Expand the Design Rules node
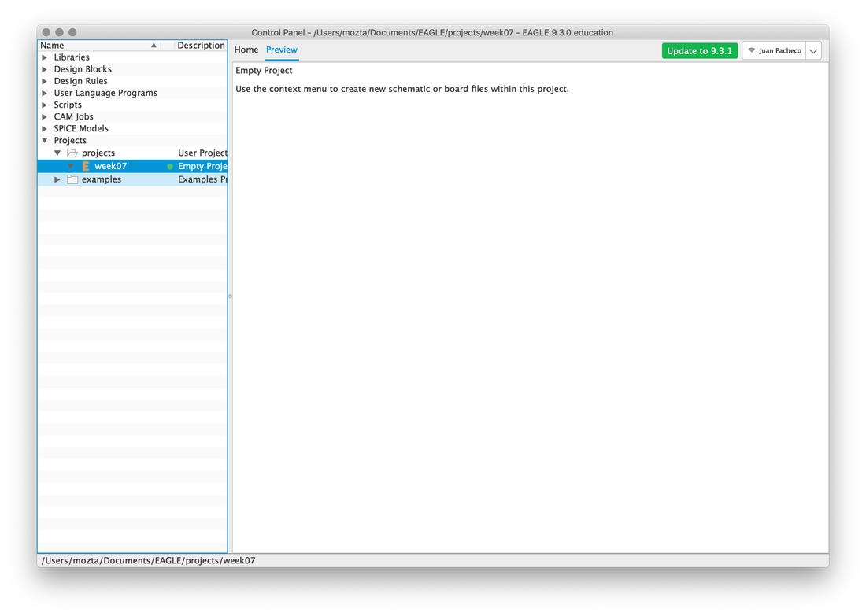The height and width of the screenshot is (616, 866). point(45,81)
